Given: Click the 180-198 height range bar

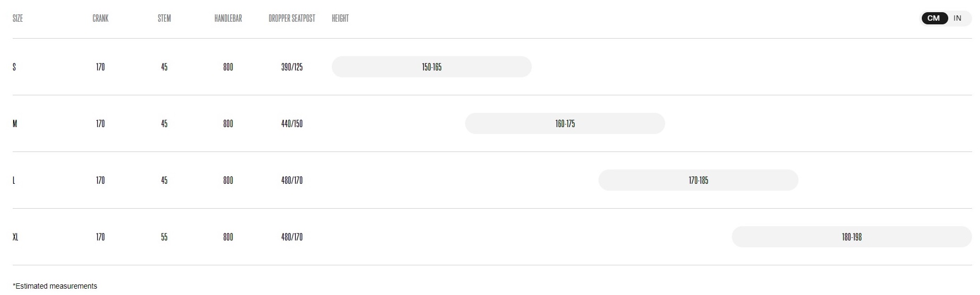Looking at the screenshot, I should point(852,237).
